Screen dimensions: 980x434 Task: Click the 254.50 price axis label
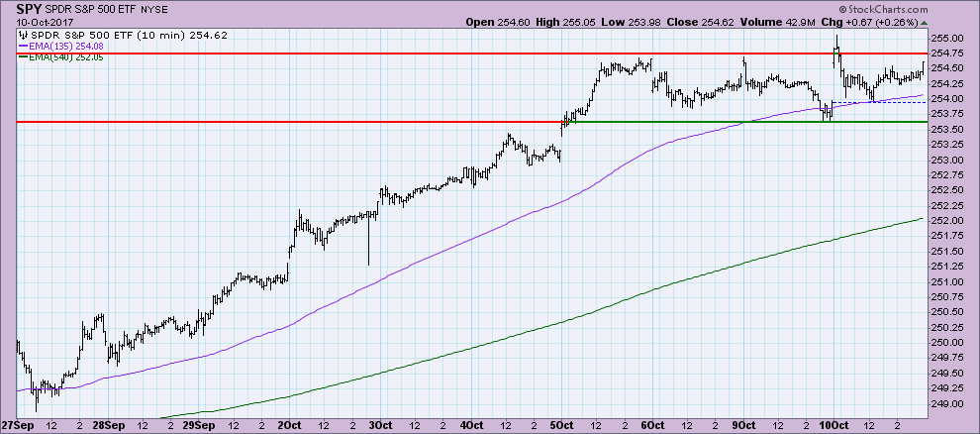pyautogui.click(x=949, y=68)
